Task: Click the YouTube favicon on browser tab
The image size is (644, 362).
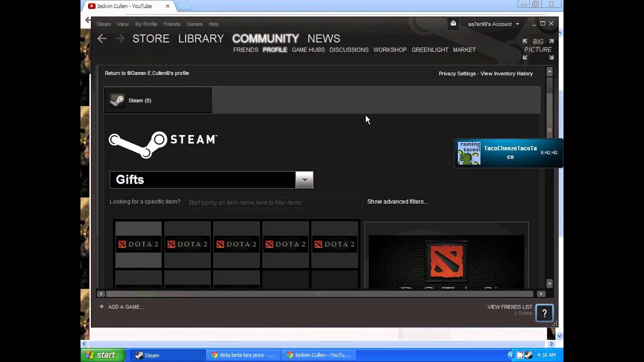Action: (x=92, y=6)
